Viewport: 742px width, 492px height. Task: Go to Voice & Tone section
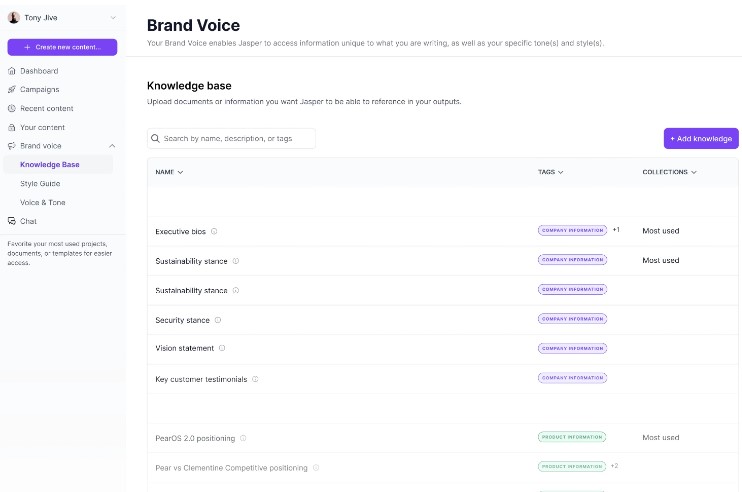coord(43,202)
